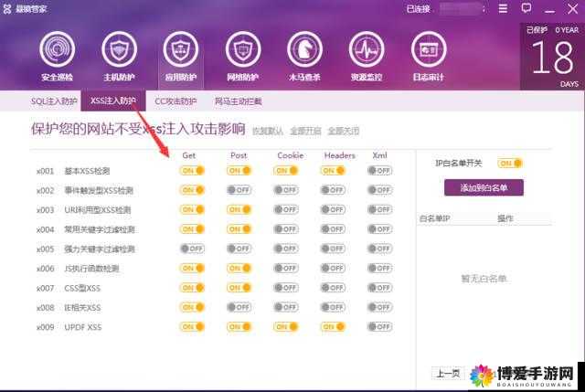Viewport: 585px width, 392px height.
Task: Disable x006 Post switch
Action: coord(239,268)
